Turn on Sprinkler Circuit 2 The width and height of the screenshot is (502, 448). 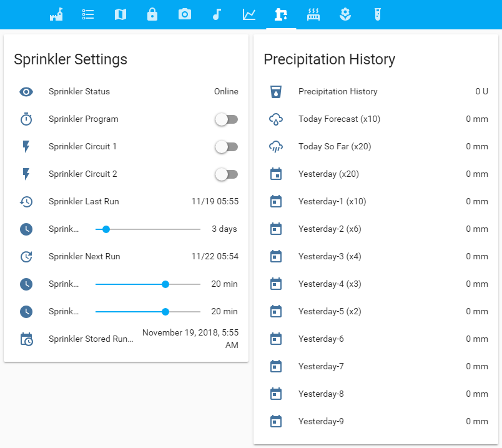[227, 174]
